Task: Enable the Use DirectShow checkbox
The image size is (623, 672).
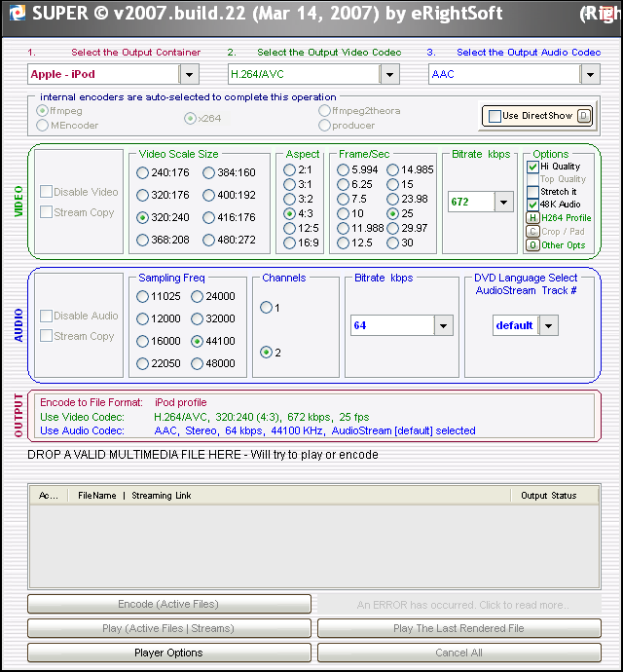Action: pyautogui.click(x=495, y=116)
